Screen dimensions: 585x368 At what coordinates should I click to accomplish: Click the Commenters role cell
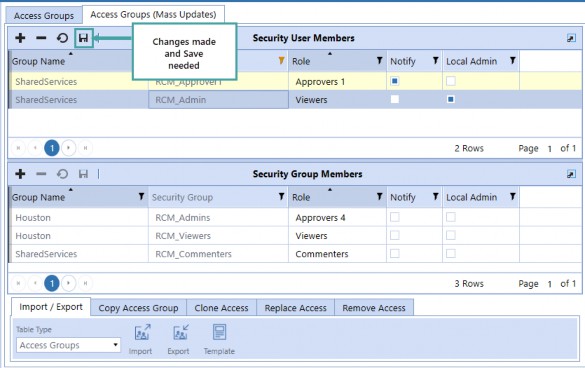pyautogui.click(x=338, y=254)
